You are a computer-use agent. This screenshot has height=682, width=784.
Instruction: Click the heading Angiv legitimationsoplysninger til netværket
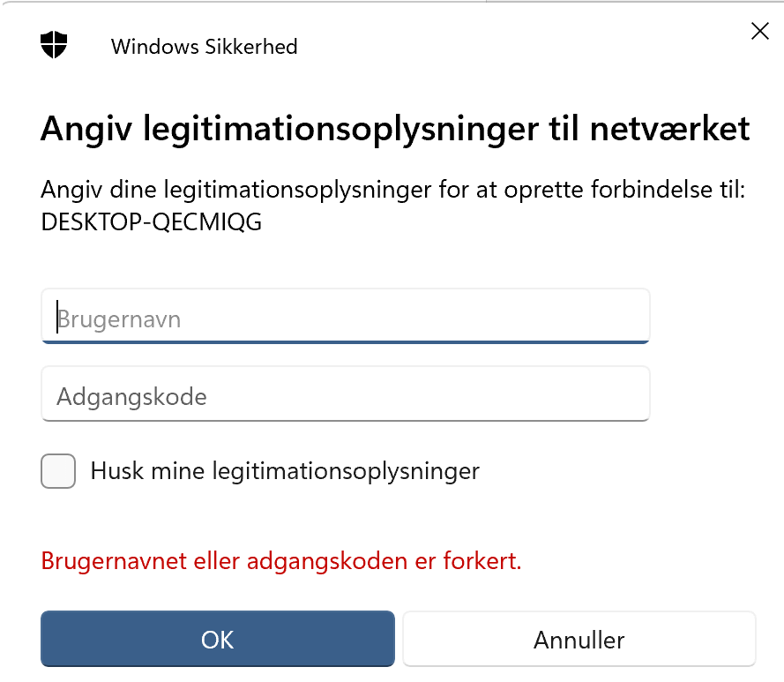click(x=395, y=130)
